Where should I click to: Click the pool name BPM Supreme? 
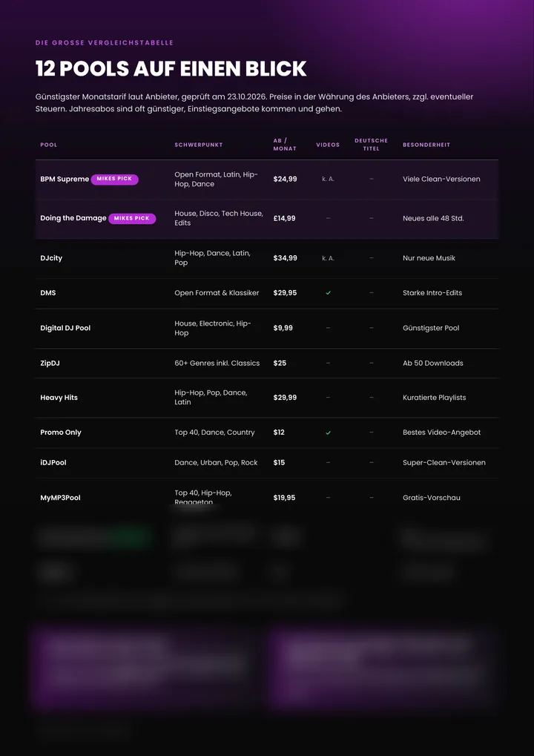65,179
